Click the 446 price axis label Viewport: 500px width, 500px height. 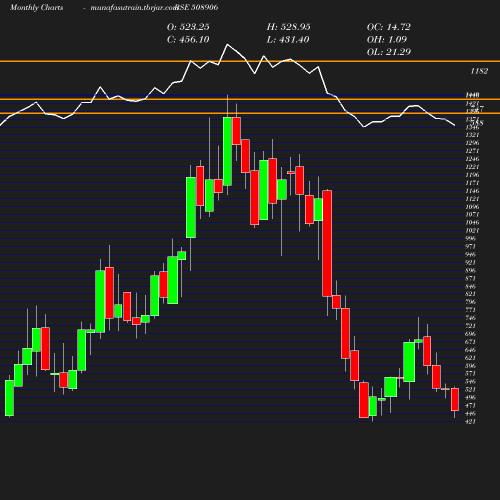(x=470, y=414)
